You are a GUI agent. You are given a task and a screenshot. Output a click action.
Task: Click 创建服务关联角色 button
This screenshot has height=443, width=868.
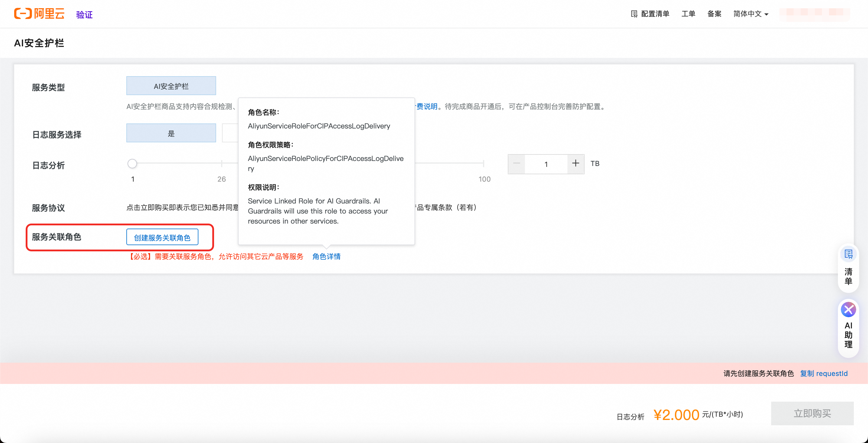click(x=162, y=237)
